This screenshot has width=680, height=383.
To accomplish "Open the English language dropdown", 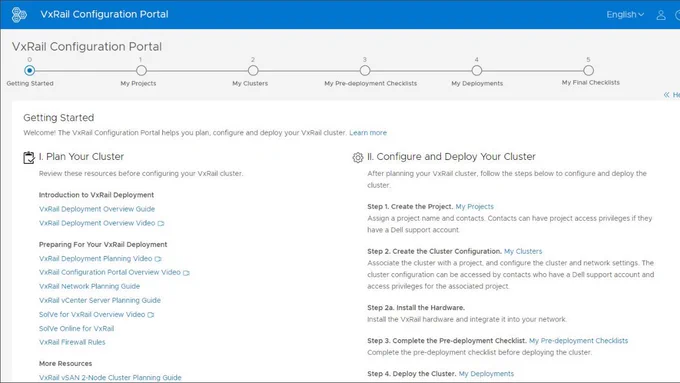I will coord(625,15).
